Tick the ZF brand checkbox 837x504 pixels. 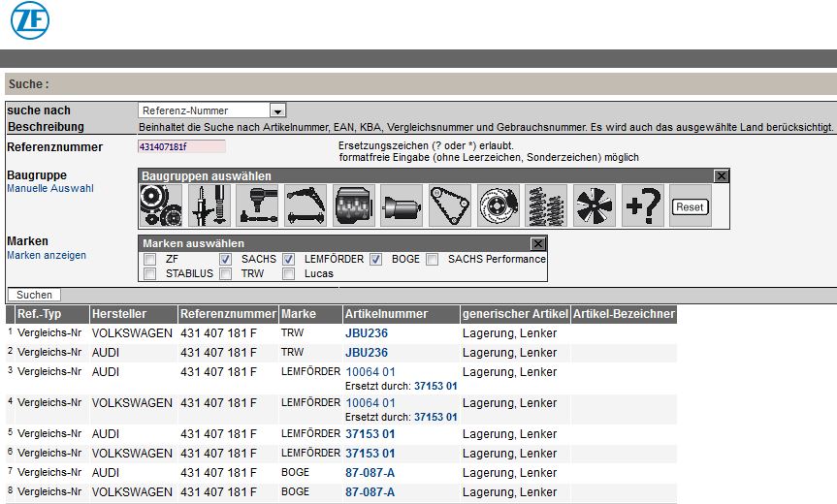tap(149, 260)
